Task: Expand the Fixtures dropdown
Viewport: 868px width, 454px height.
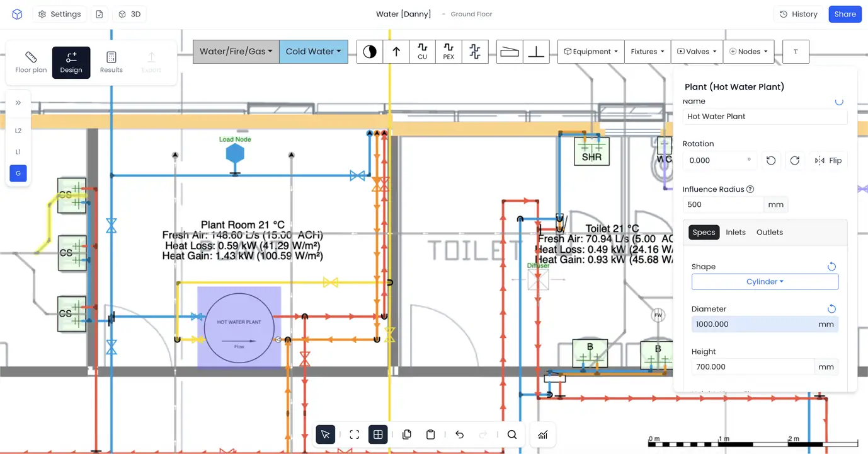Action: 648,52
